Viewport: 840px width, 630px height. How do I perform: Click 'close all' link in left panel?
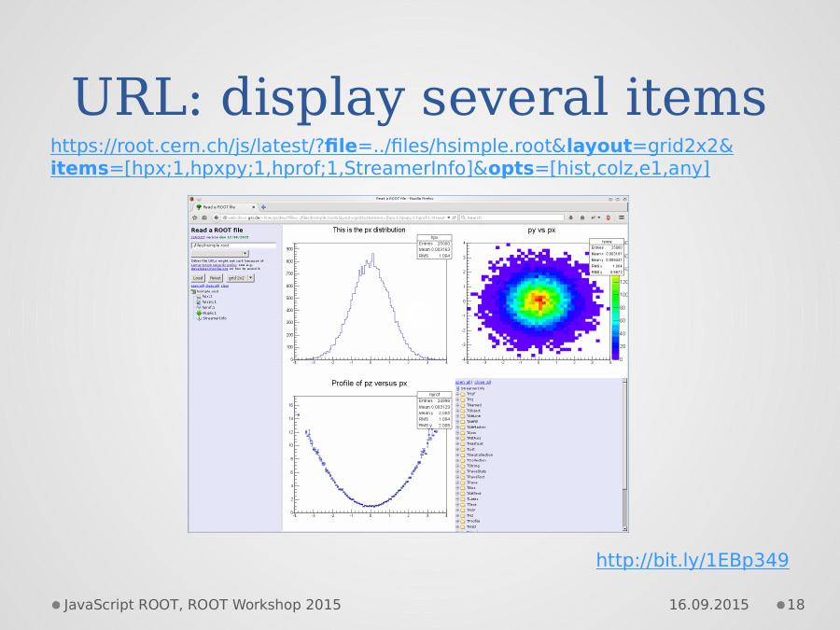(213, 286)
